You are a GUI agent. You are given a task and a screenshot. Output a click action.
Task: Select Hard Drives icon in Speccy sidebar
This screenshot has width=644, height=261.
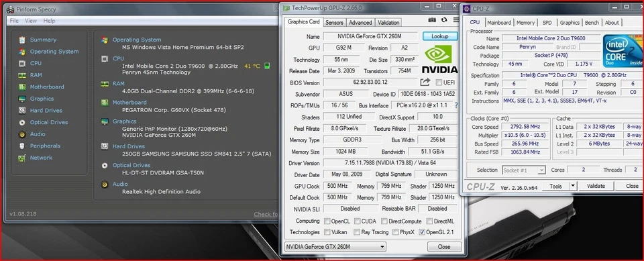click(x=22, y=111)
